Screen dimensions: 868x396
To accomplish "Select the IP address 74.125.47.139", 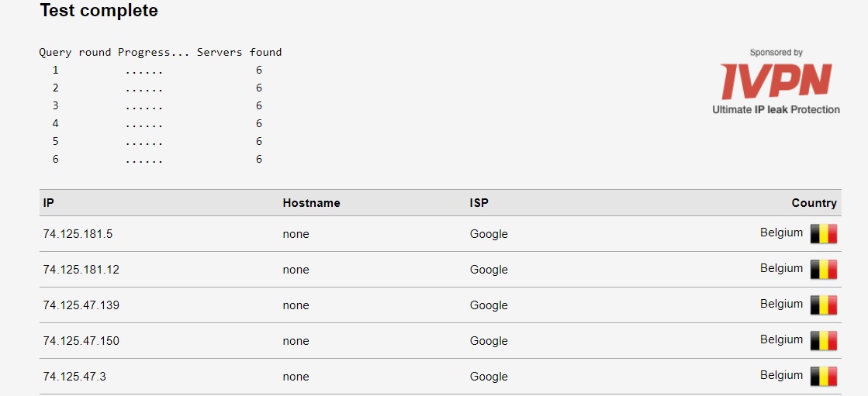I will pos(81,305).
